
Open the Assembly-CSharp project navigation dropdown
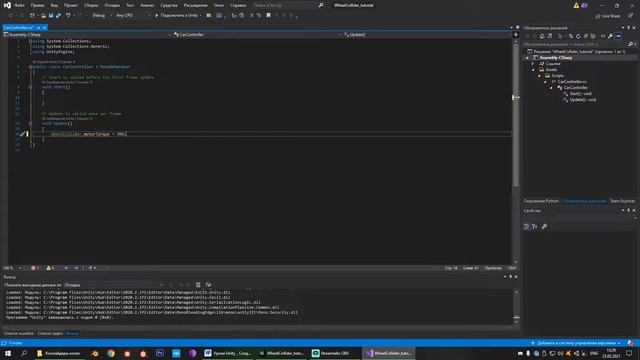coord(87,35)
